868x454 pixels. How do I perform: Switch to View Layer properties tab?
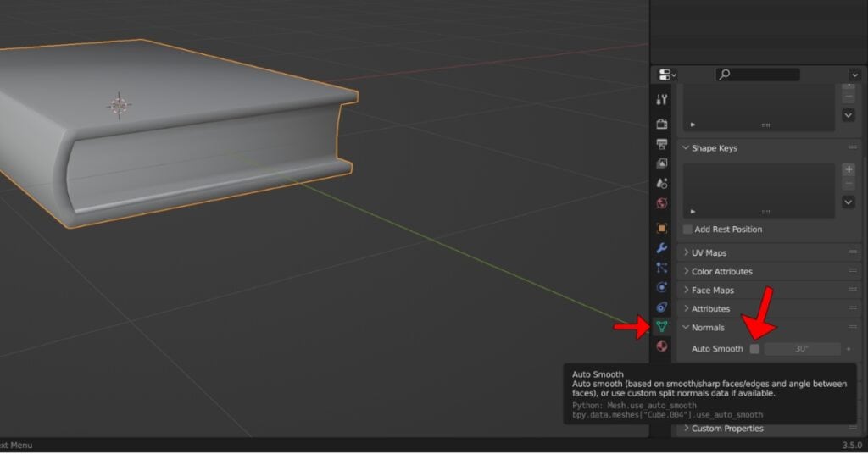point(662,163)
